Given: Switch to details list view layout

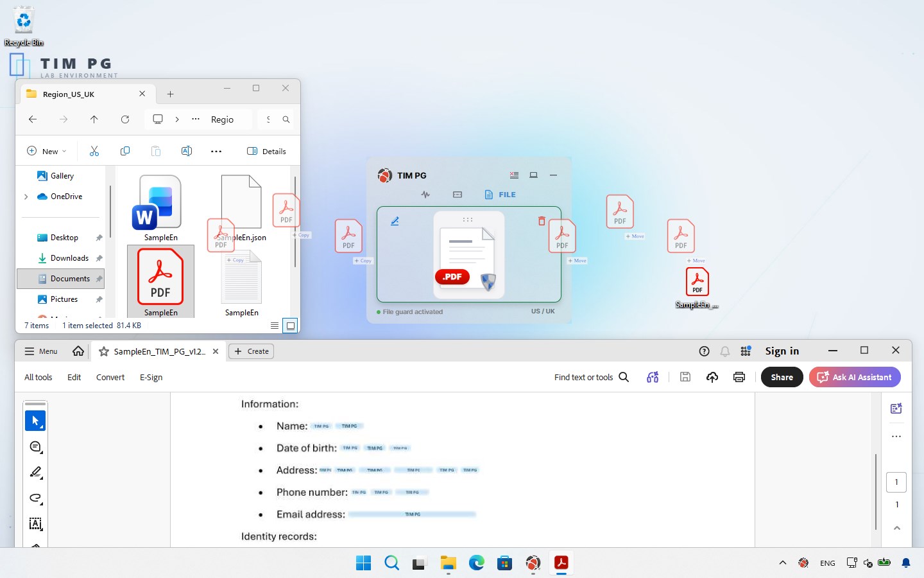Looking at the screenshot, I should click(275, 326).
